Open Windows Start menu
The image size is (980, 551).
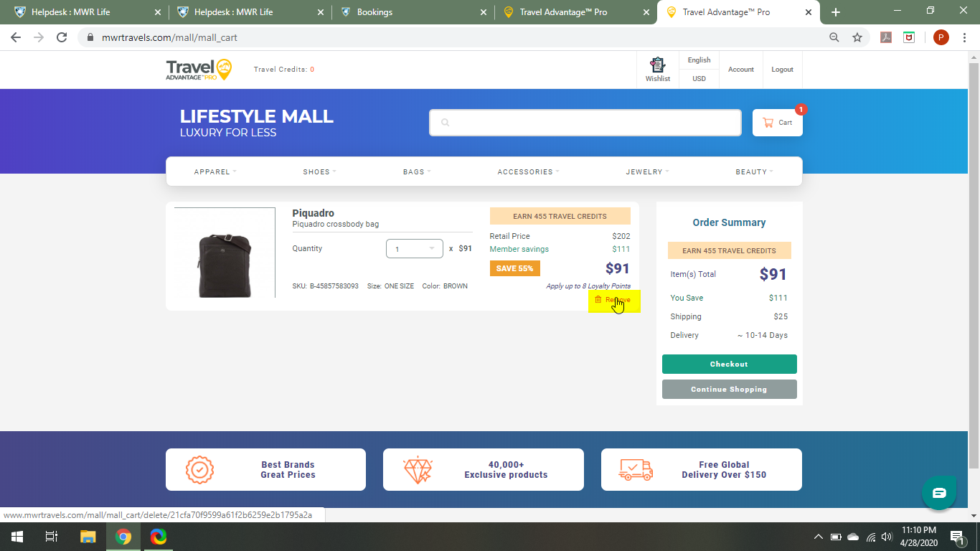click(17, 536)
